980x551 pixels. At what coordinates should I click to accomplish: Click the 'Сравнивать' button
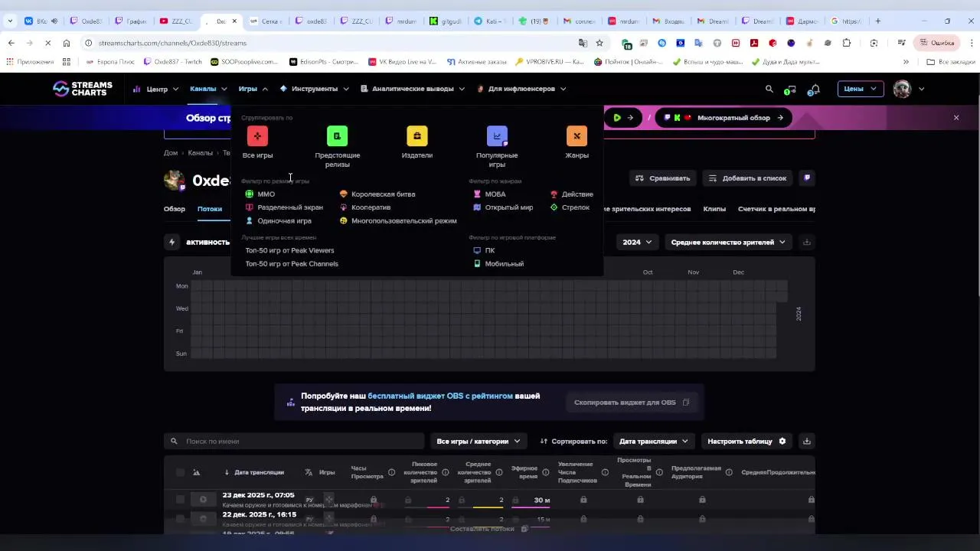click(x=663, y=178)
